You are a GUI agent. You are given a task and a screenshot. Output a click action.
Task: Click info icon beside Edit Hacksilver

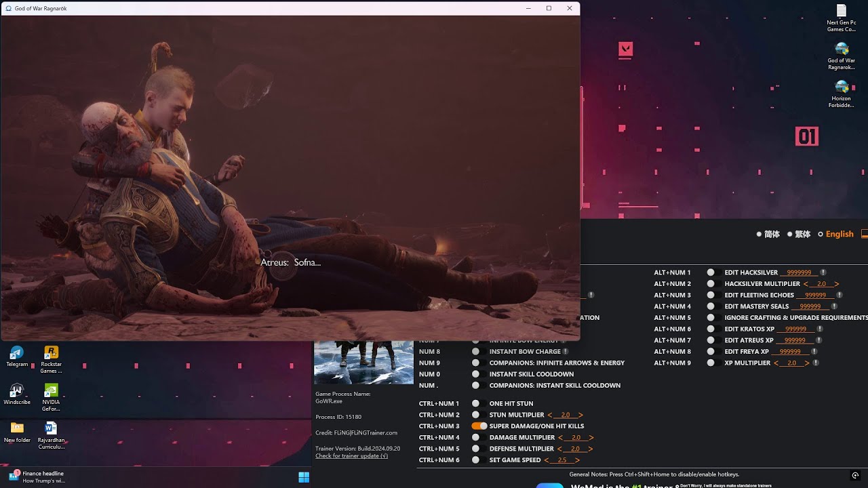tap(824, 272)
